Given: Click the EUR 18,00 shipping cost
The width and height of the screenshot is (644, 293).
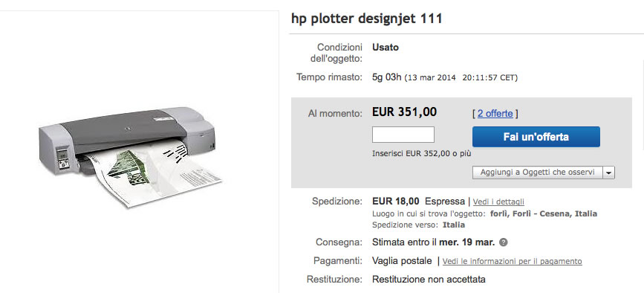Looking at the screenshot, I should click(395, 202).
